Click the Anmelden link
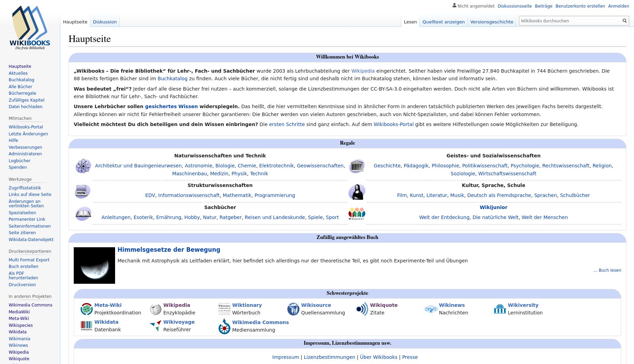 (x=618, y=6)
